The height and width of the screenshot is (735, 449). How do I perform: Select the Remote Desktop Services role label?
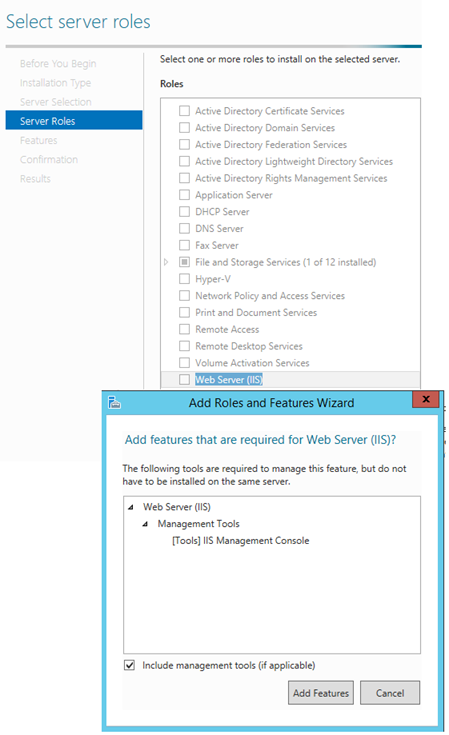(x=249, y=346)
